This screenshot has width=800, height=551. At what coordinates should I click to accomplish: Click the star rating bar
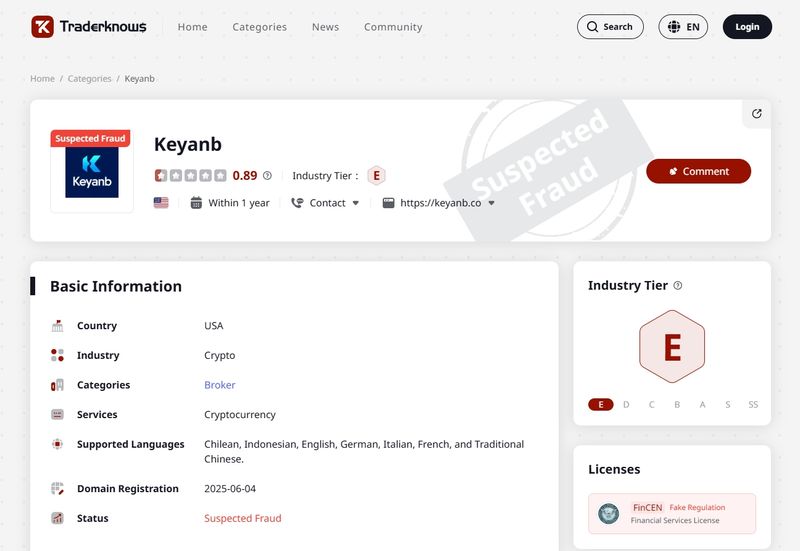[191, 176]
